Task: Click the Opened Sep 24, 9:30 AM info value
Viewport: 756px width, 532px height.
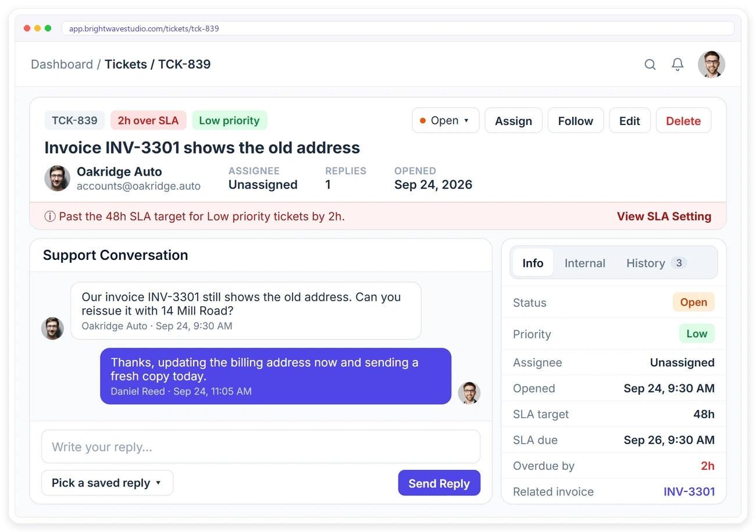Action: pos(669,388)
